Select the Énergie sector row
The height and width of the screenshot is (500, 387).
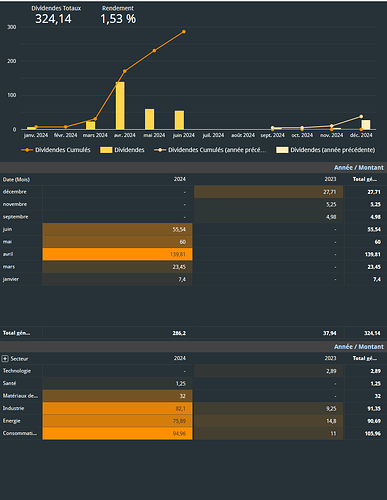pyautogui.click(x=12, y=421)
